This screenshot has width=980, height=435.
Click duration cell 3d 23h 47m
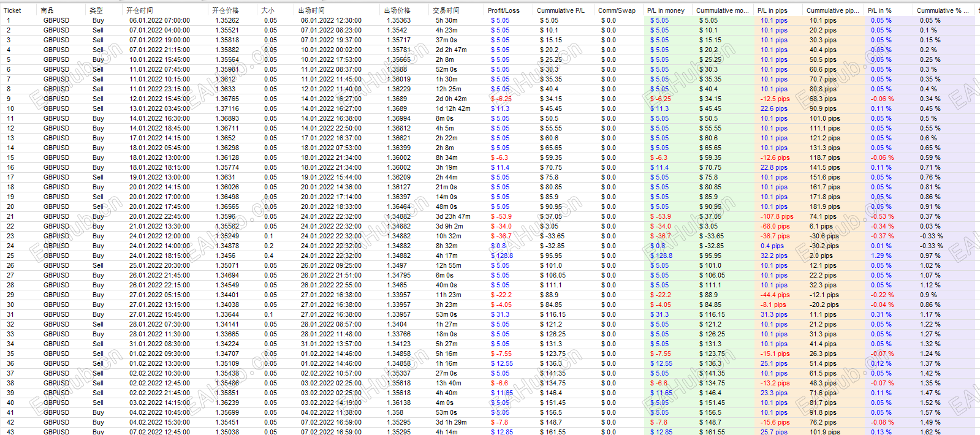(x=453, y=216)
